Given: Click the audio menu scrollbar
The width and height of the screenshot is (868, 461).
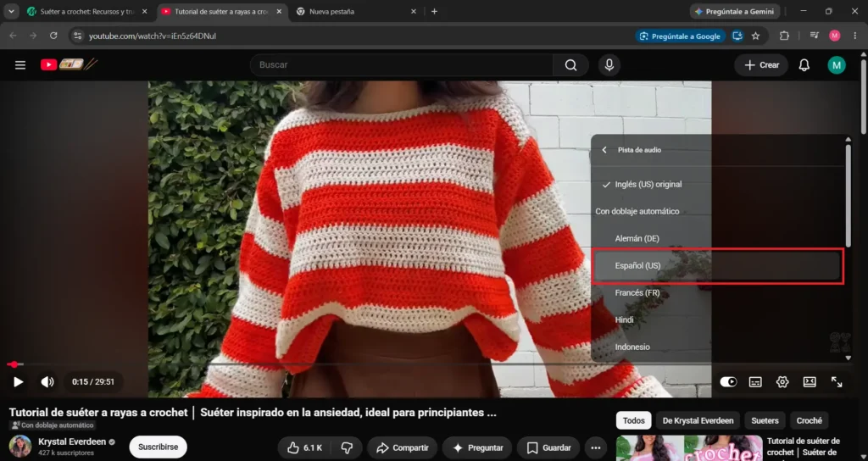Looking at the screenshot, I should pos(848,196).
